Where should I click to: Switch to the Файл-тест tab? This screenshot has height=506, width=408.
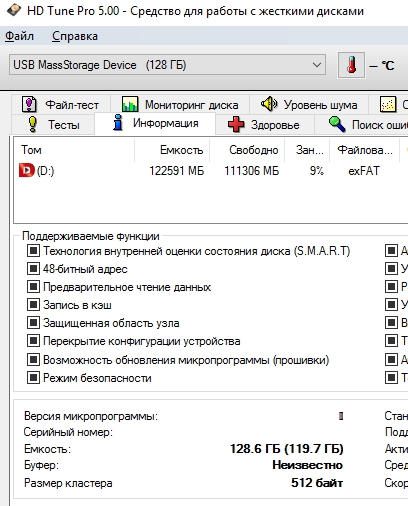point(61,105)
